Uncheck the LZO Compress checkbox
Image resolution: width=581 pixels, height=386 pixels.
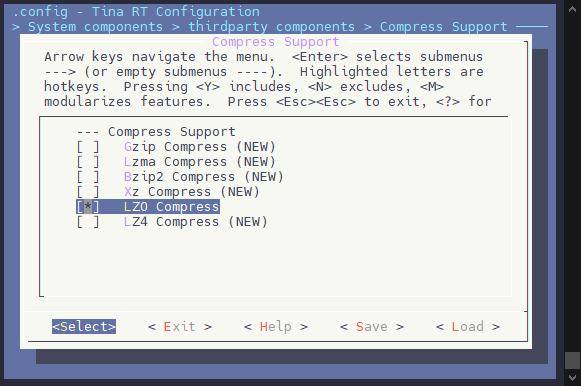pyautogui.click(x=88, y=207)
